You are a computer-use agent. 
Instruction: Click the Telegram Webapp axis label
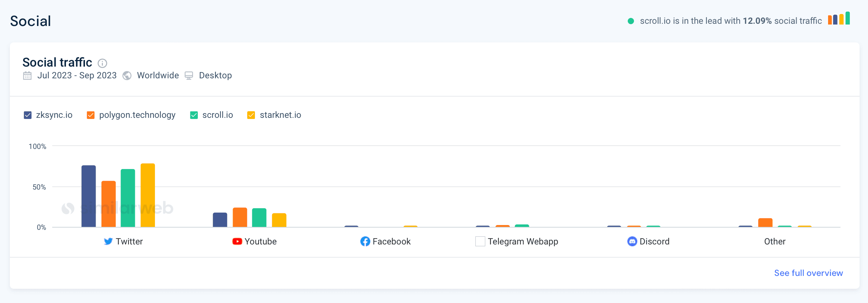(523, 242)
